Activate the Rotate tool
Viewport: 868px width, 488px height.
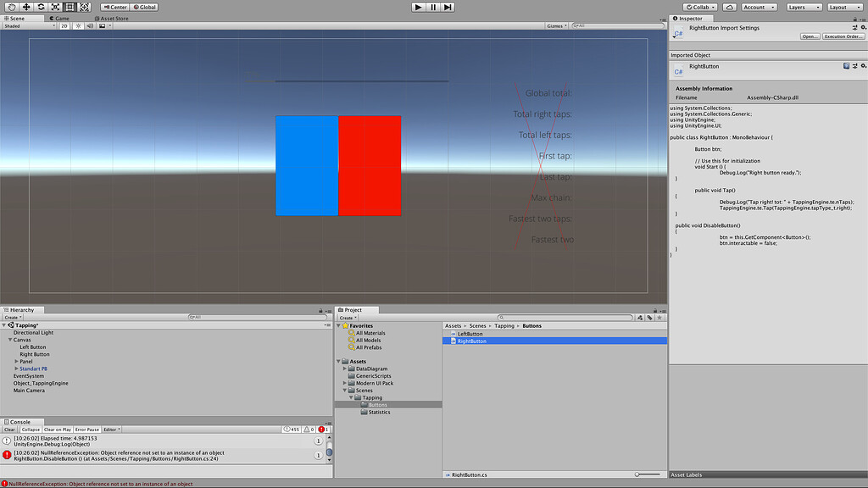click(41, 7)
